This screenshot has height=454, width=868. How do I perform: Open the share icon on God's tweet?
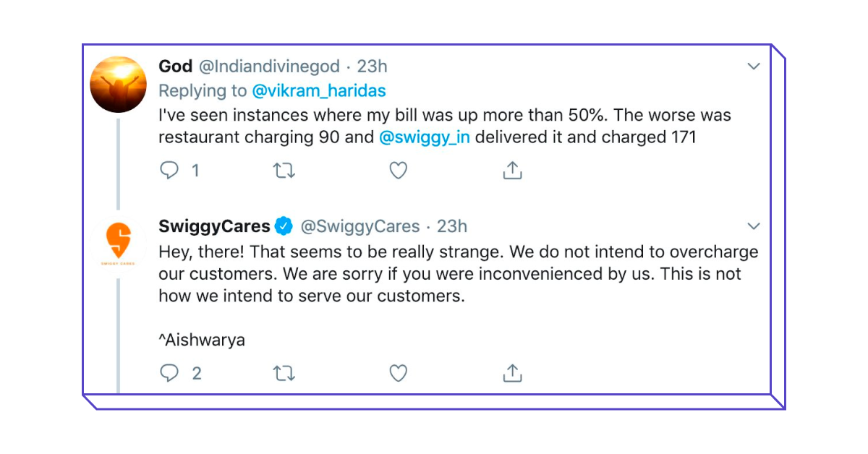(512, 170)
